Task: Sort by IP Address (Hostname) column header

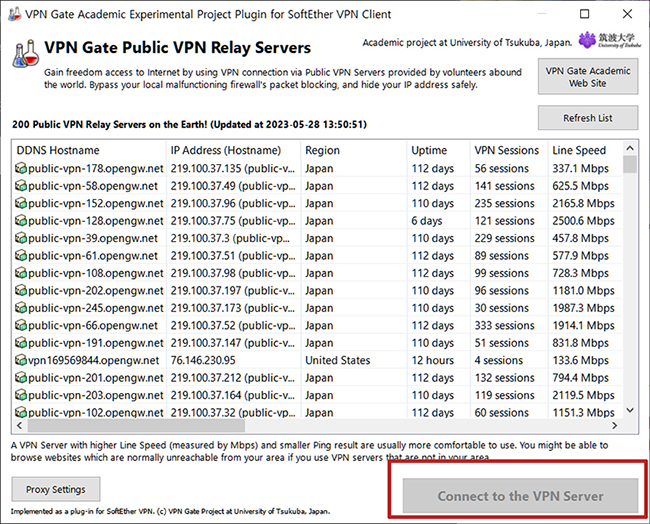Action: tap(233, 150)
